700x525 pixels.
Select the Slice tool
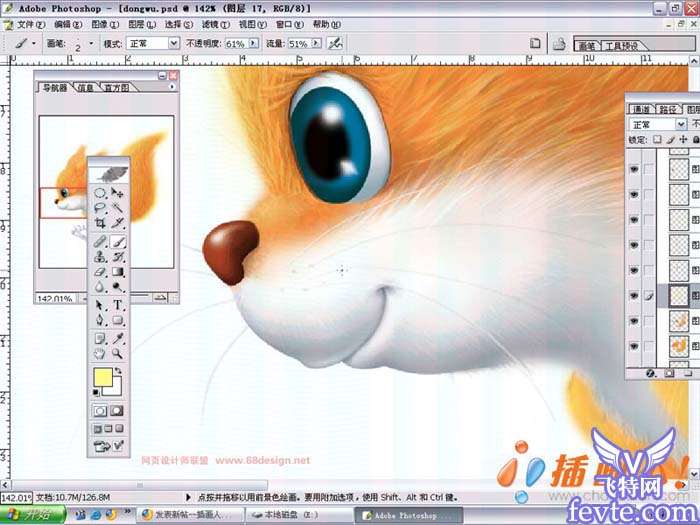(117, 222)
